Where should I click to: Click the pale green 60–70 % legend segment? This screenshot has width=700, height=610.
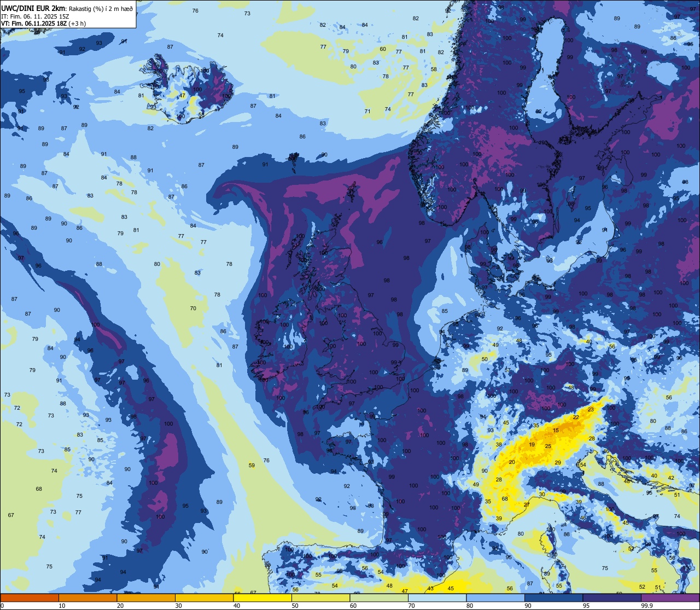[x=379, y=597]
